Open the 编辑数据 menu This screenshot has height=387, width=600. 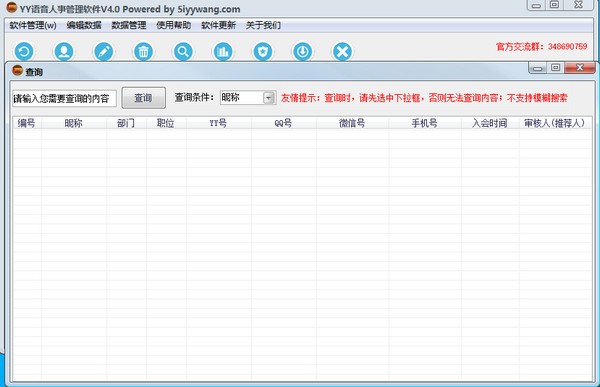(84, 25)
